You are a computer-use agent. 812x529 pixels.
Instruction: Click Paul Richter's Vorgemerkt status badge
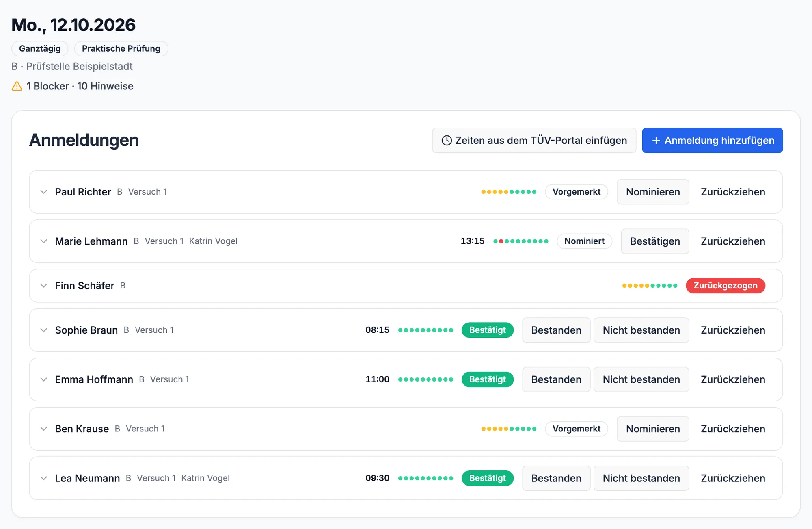pyautogui.click(x=576, y=192)
